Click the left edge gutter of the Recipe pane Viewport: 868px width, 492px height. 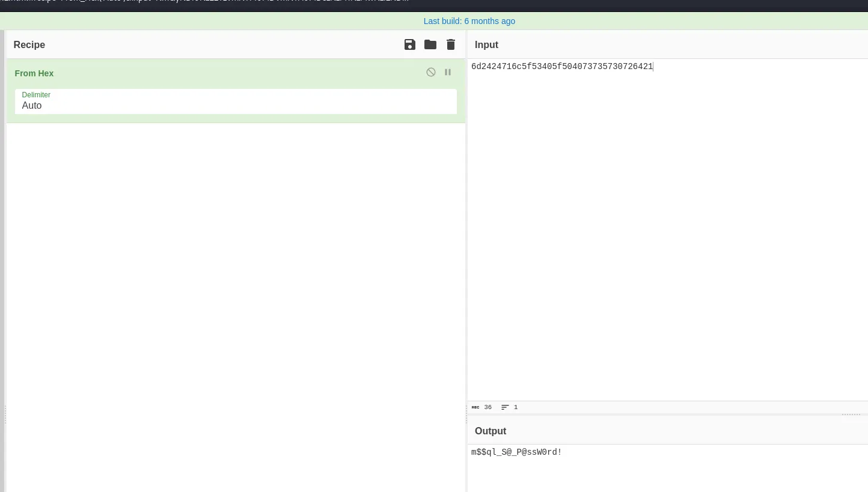click(x=2, y=261)
